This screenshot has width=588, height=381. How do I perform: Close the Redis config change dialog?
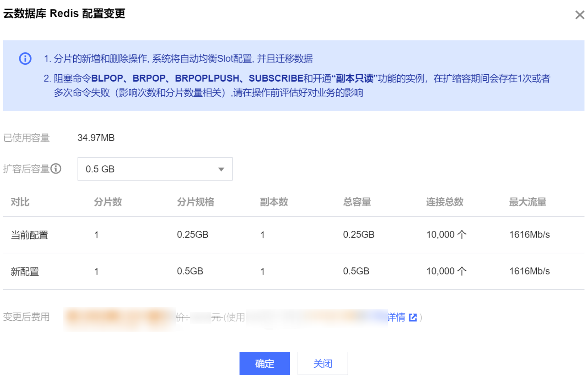pyautogui.click(x=579, y=15)
